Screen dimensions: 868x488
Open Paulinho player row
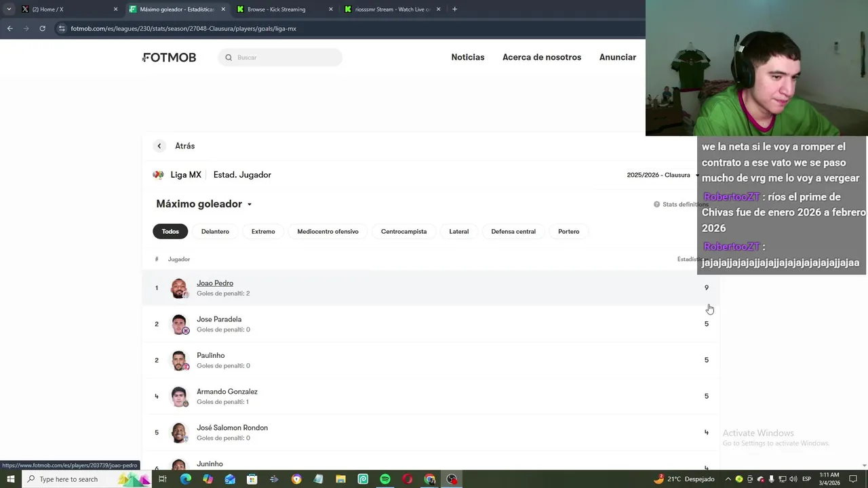[431, 360]
